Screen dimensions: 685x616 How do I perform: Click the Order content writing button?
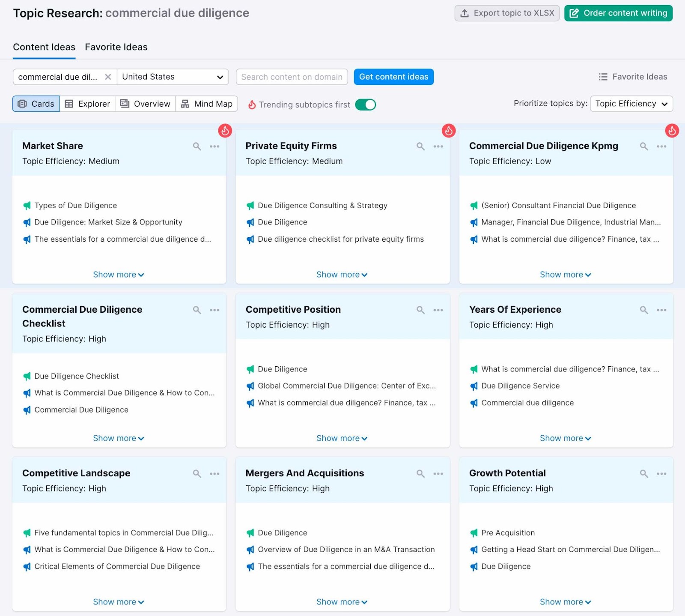(x=618, y=13)
